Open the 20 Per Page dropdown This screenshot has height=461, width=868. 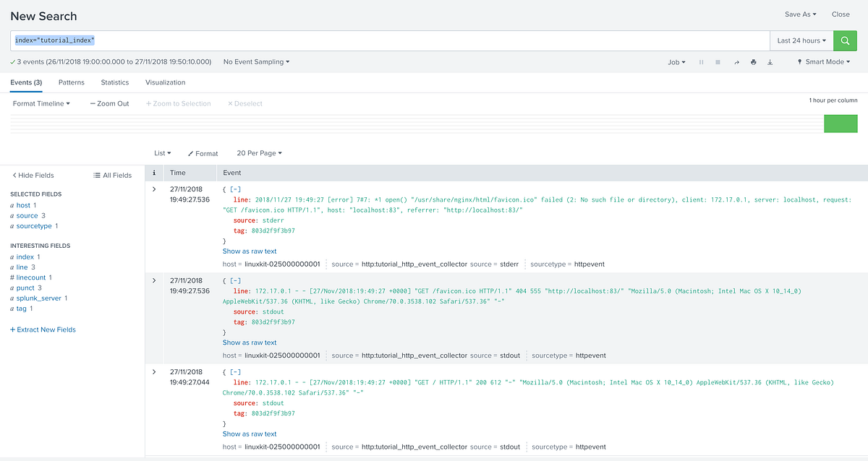pos(259,153)
